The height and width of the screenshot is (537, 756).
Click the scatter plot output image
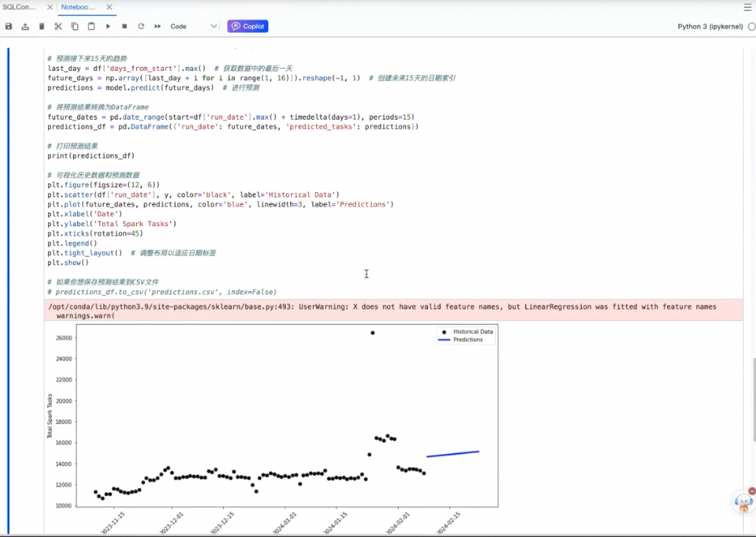point(272,428)
